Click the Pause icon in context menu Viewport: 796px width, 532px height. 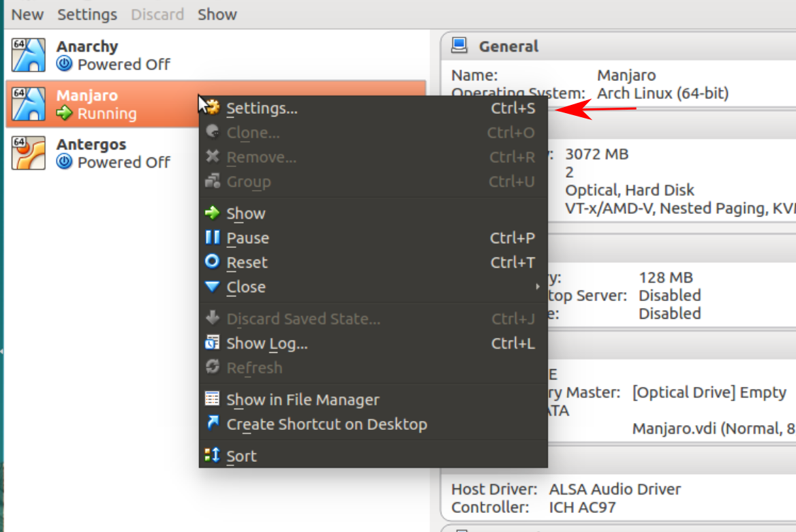pos(213,238)
